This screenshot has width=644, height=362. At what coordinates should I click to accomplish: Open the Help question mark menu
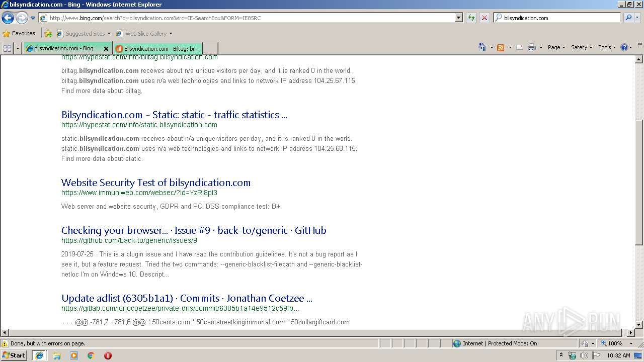[x=626, y=47]
